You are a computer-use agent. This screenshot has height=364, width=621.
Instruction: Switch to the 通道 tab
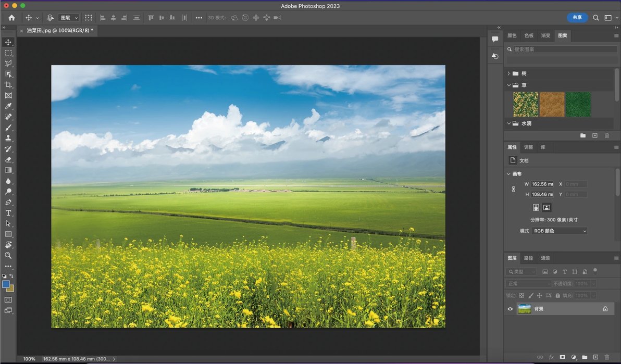[x=545, y=258]
